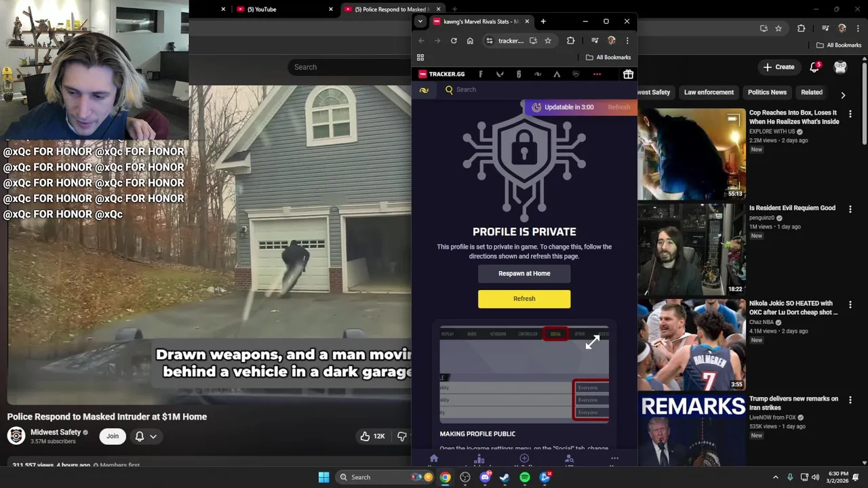Close the kawng's Marvel Rivals Stats tab
The height and width of the screenshot is (488, 868).
tap(527, 22)
